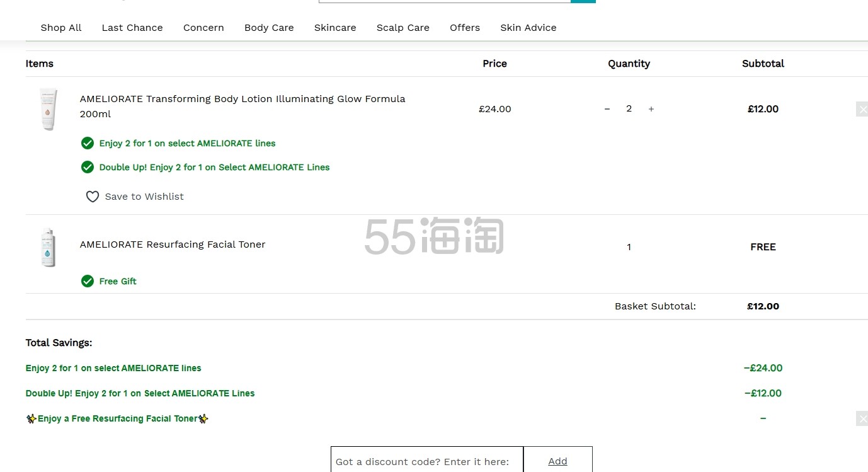Remove the Free Resurfacing Facial Toner offer

coord(862,418)
